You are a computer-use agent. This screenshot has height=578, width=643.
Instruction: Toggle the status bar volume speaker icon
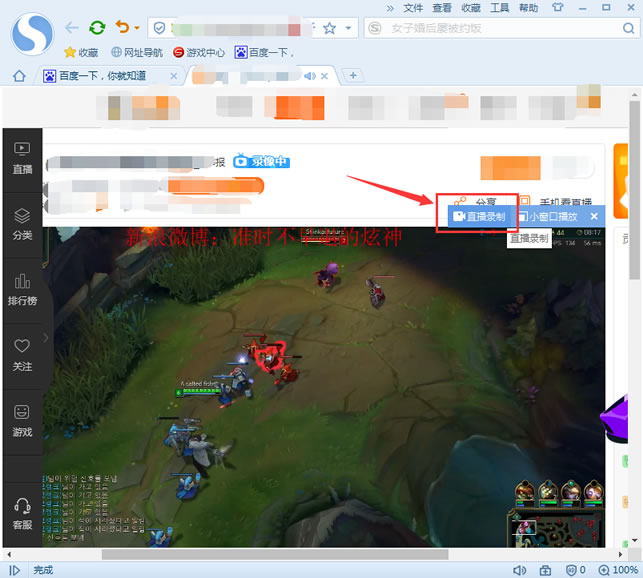pos(520,570)
